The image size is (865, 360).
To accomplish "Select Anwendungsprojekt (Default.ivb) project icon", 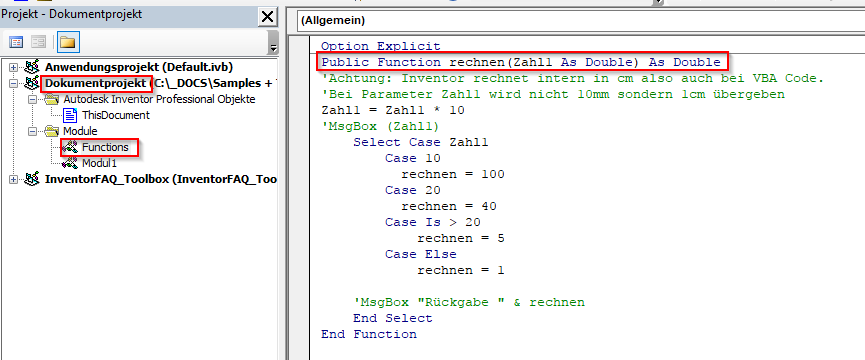I will (x=32, y=68).
